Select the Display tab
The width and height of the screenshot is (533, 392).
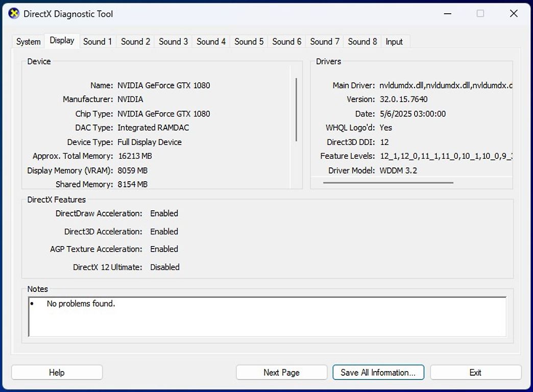coord(62,40)
